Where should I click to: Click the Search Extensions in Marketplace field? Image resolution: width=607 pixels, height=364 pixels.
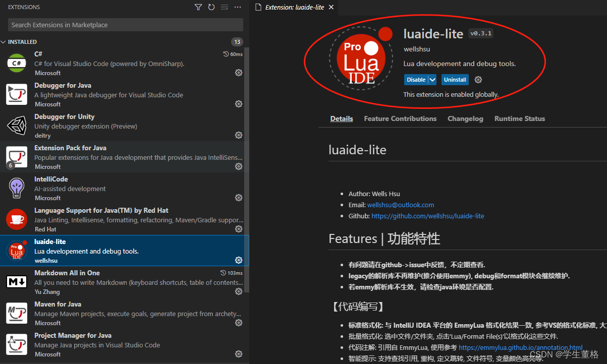pos(124,24)
